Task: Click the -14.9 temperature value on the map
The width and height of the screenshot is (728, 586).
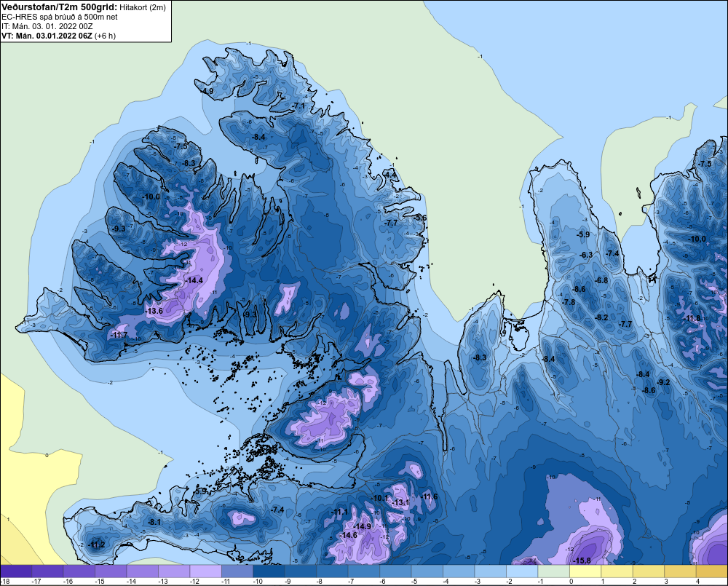Action: (362, 526)
